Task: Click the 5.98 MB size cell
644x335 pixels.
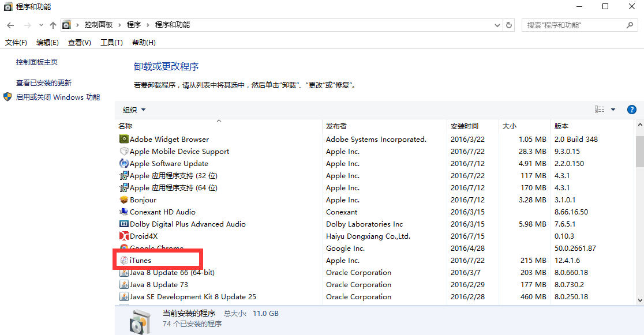Action: tap(532, 224)
